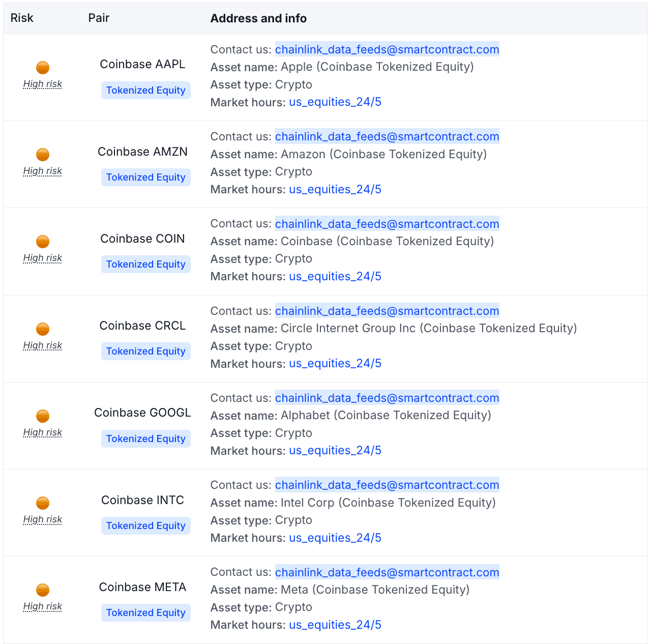Click Asset type: Crypto in the AAPL row

pyautogui.click(x=261, y=84)
